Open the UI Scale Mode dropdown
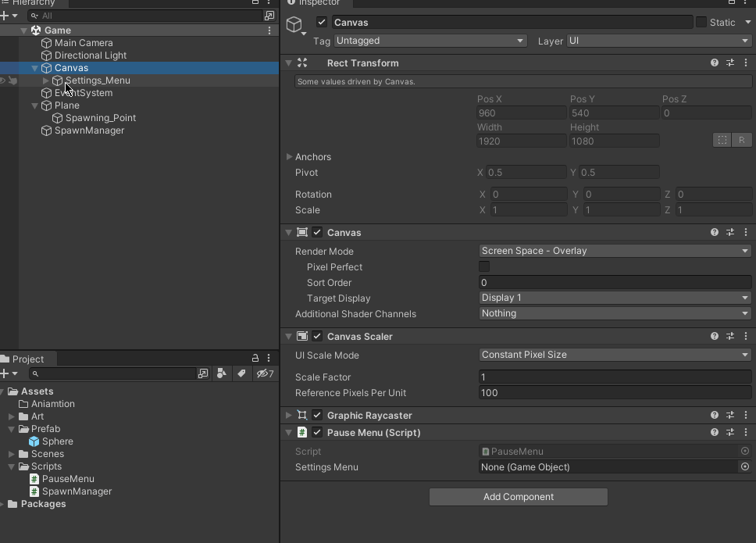This screenshot has height=543, width=756. pos(615,355)
